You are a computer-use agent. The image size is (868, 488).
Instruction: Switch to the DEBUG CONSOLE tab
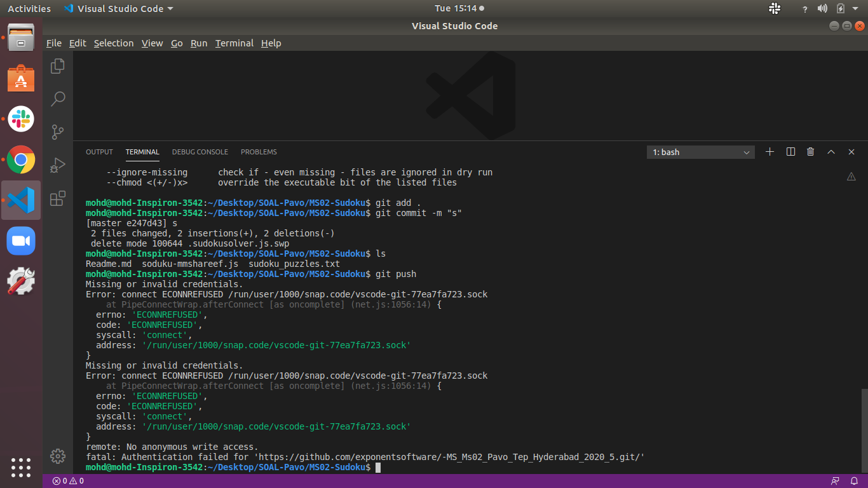point(200,152)
